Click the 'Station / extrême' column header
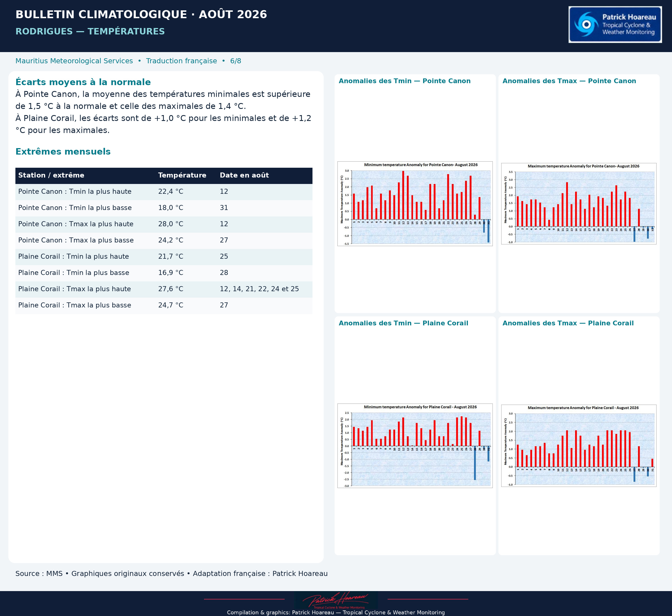672x616 pixels. pyautogui.click(x=51, y=175)
